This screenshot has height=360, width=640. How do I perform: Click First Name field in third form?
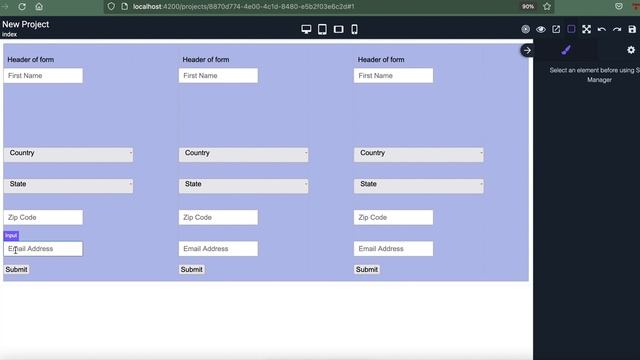(x=393, y=76)
